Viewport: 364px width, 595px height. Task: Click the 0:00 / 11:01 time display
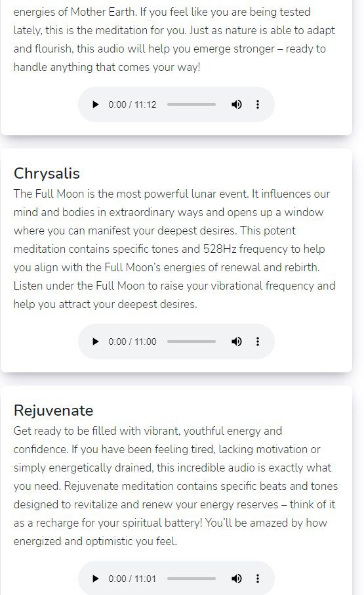(132, 579)
